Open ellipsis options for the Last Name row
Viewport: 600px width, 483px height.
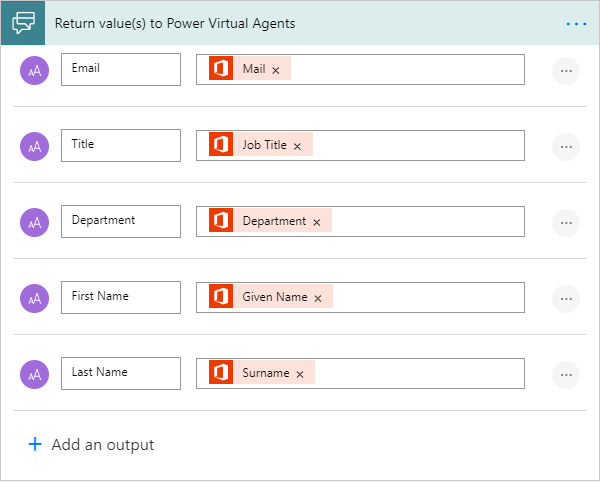566,374
